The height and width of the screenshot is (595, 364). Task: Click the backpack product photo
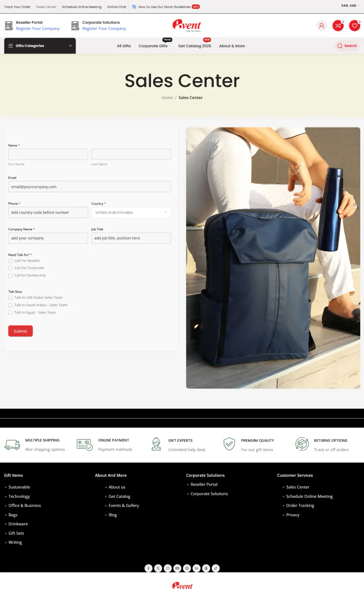click(273, 258)
